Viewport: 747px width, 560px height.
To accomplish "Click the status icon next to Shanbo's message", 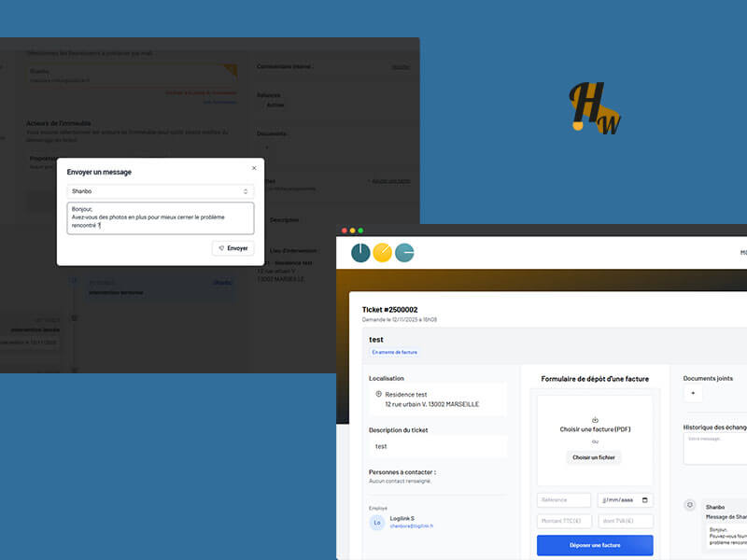I will coord(691,503).
